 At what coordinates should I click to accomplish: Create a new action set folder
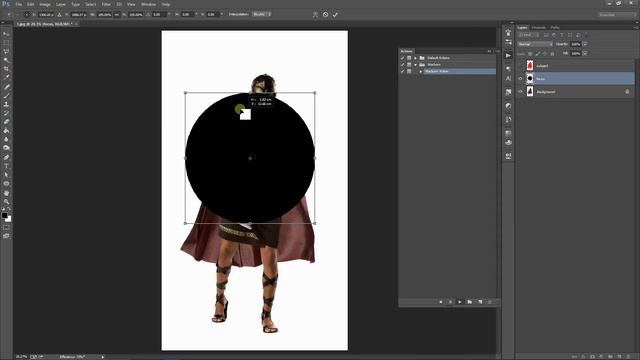[x=470, y=302]
